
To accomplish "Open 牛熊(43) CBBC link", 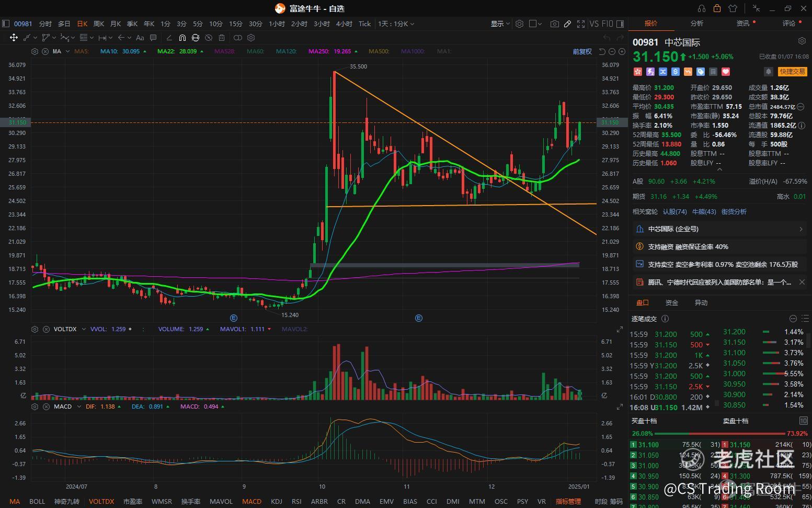I will pos(704,212).
